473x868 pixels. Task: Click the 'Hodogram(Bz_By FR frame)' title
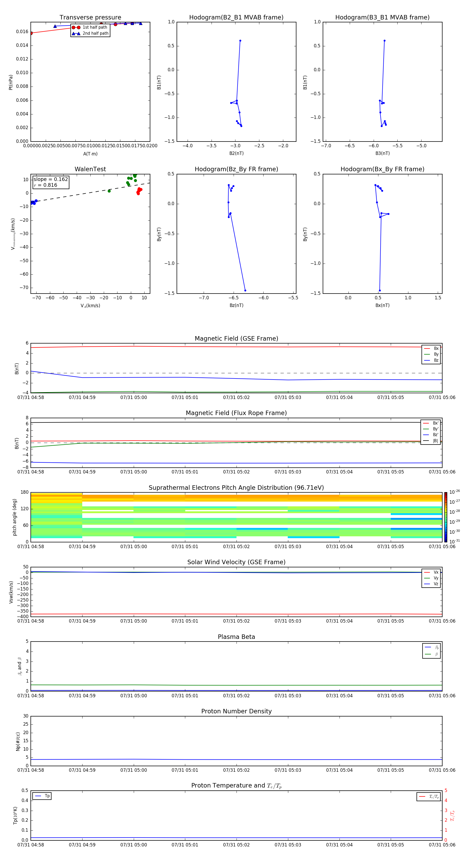point(236,169)
